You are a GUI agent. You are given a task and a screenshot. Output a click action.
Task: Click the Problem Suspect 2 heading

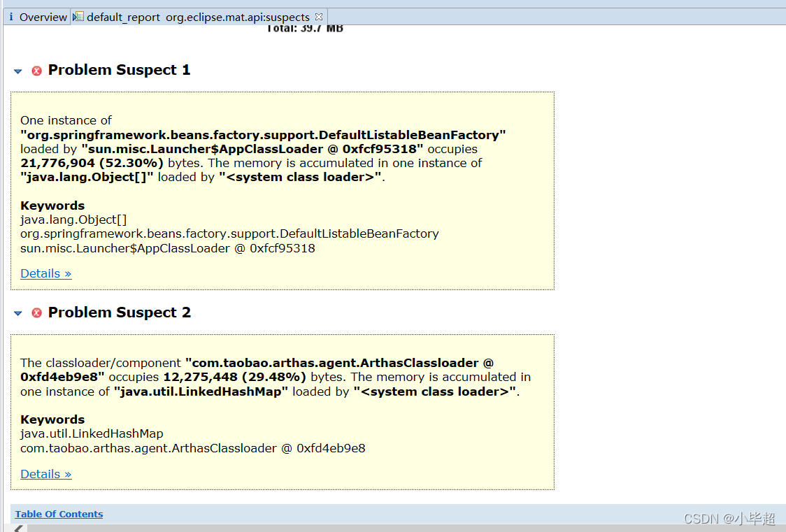pyautogui.click(x=120, y=312)
